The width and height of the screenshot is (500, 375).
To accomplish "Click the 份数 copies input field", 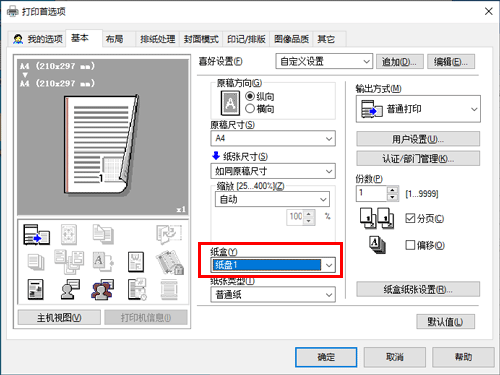I will pyautogui.click(x=372, y=193).
